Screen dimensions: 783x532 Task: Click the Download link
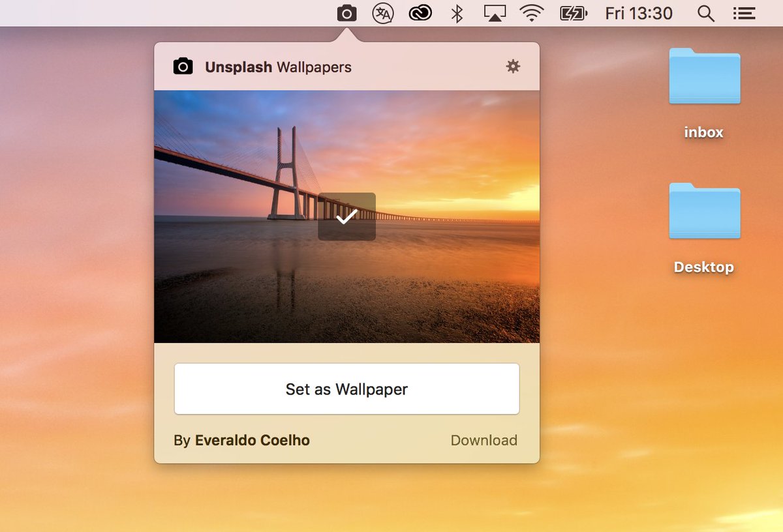[x=484, y=440]
